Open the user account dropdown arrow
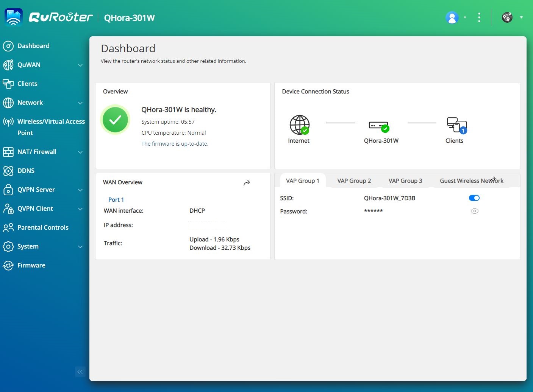Screen dimensions: 533x392 tap(465, 17)
